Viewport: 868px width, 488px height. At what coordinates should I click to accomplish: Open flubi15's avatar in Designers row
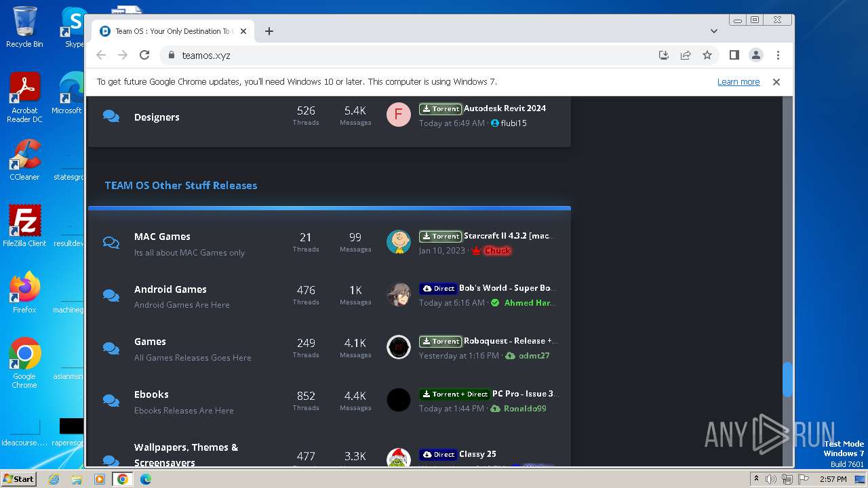(x=399, y=115)
